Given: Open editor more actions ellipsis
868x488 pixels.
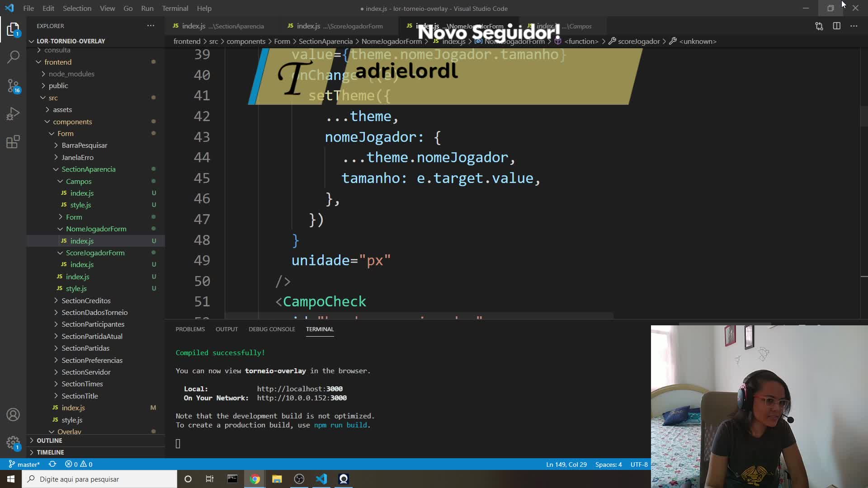Looking at the screenshot, I should [x=854, y=26].
